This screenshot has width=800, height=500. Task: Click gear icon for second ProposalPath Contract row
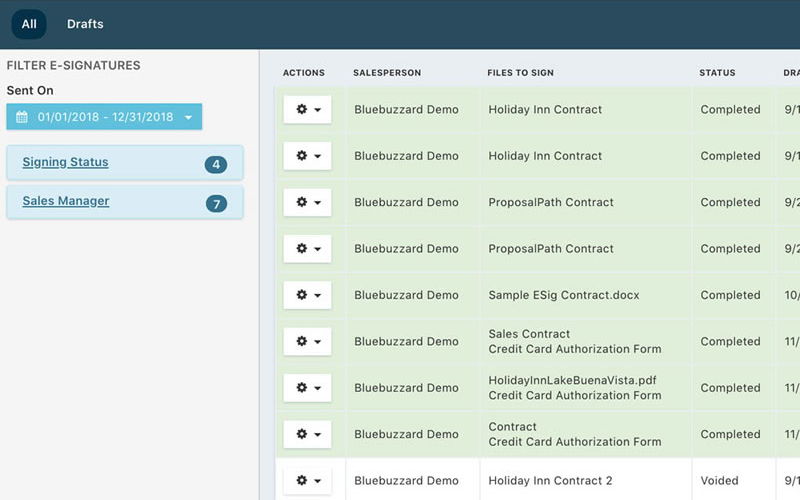point(307,249)
